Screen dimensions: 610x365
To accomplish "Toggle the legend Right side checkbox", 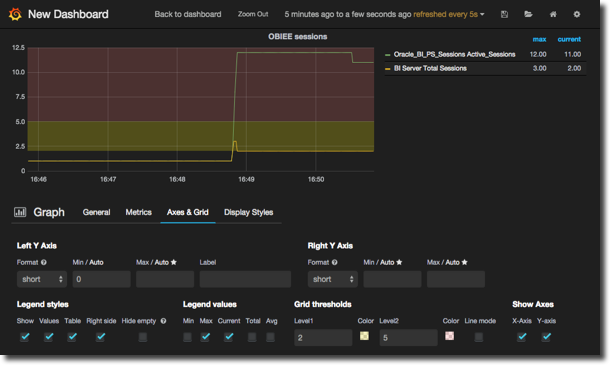I will click(x=100, y=337).
